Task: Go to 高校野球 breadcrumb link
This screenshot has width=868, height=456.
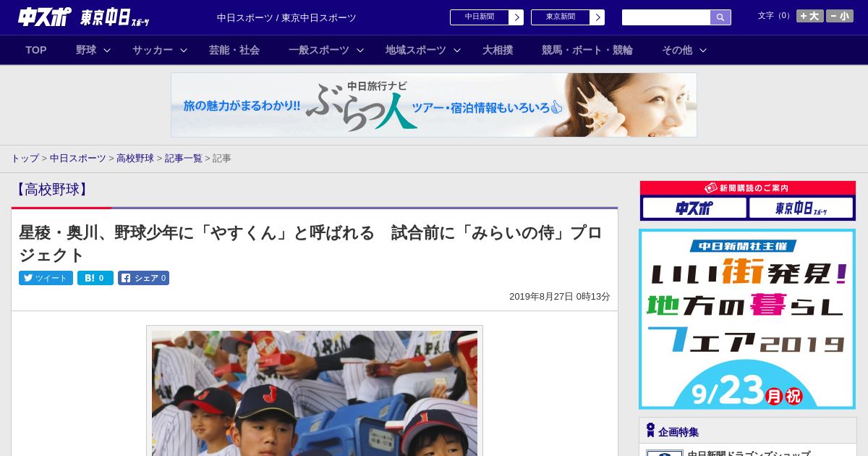Action: click(135, 159)
